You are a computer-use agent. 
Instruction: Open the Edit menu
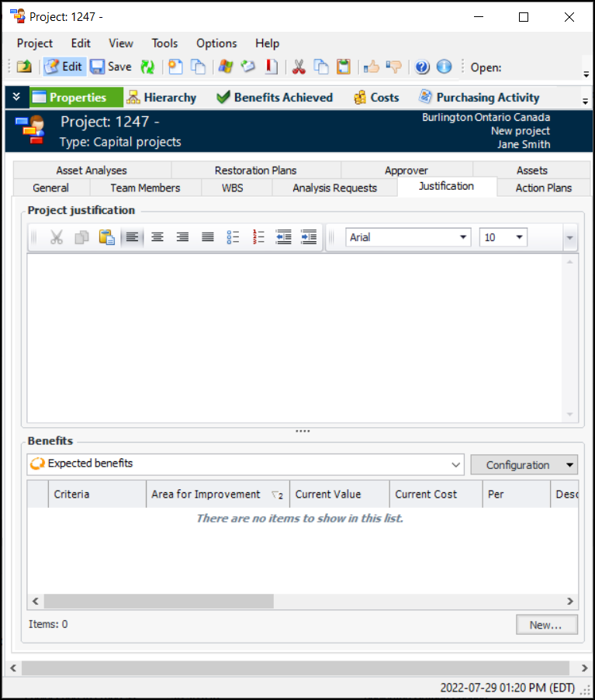81,43
